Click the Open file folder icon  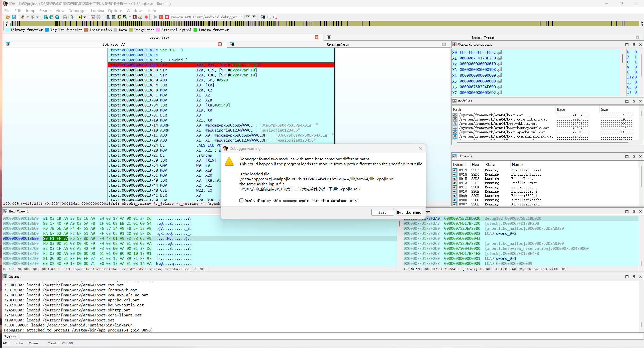click(8, 17)
